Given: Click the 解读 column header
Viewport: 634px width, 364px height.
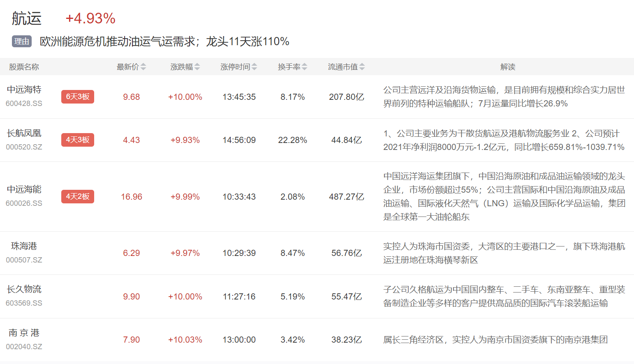Looking at the screenshot, I should tap(508, 67).
